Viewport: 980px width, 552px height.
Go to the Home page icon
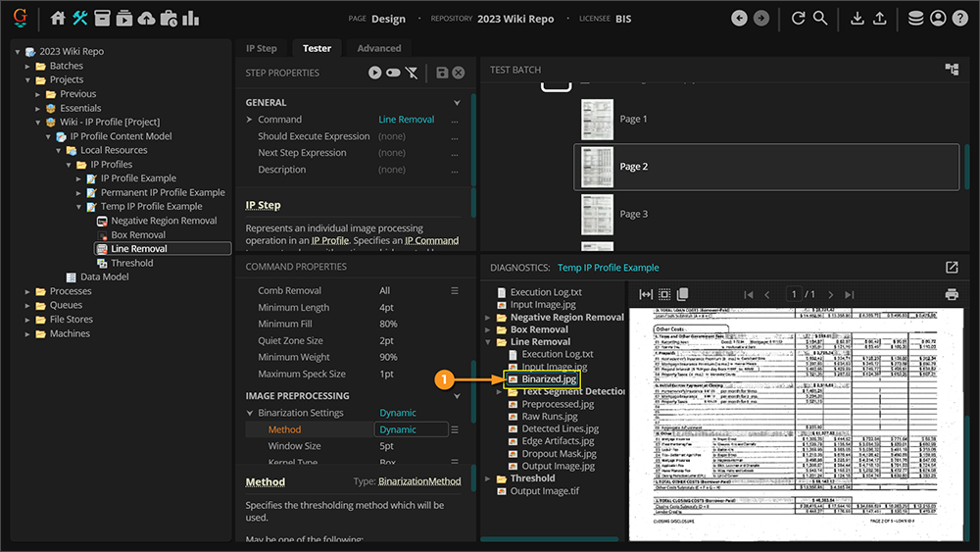click(x=58, y=18)
